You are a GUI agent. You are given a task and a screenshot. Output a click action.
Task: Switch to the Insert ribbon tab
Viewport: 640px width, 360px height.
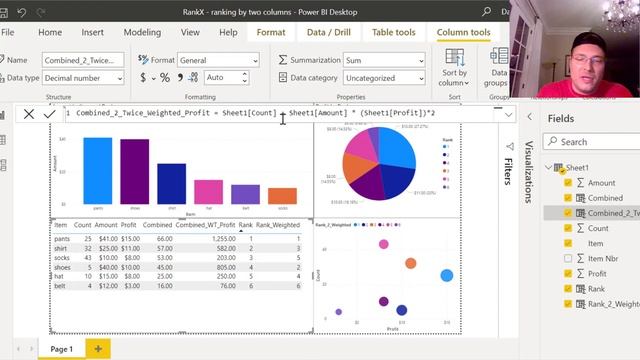(x=92, y=32)
